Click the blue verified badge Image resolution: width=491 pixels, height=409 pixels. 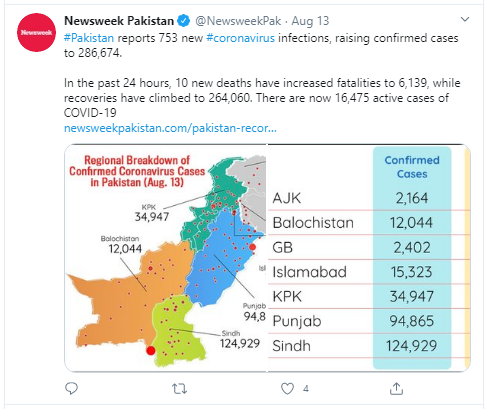183,21
